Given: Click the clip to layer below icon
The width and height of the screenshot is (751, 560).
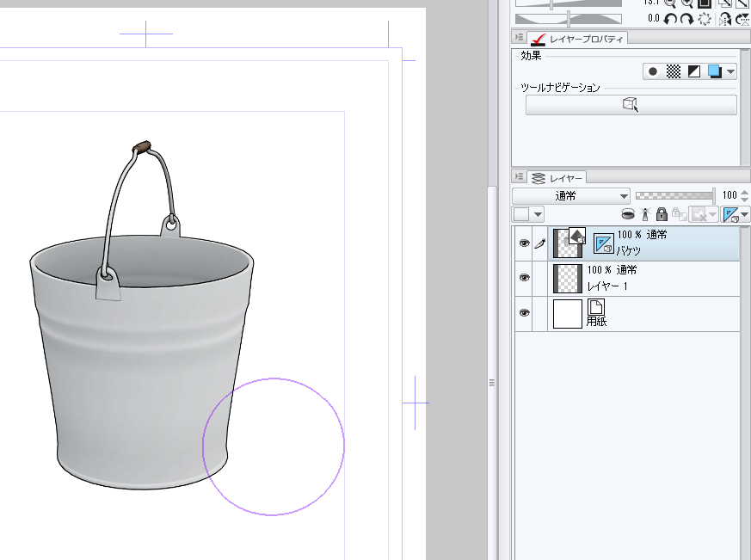Looking at the screenshot, I should [628, 214].
